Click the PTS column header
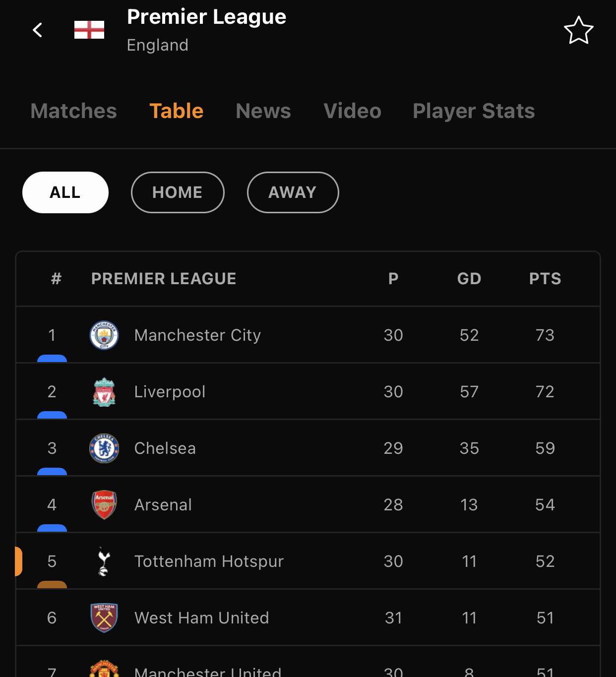 point(545,279)
